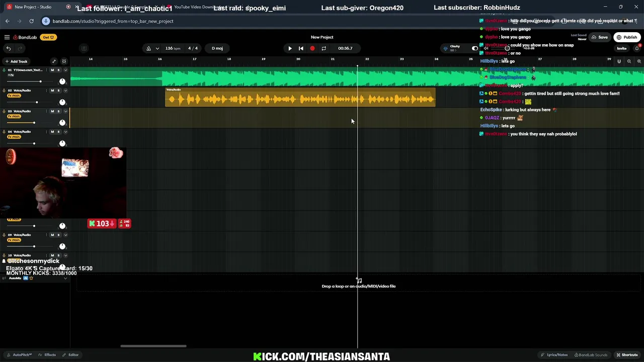Viewport: 644px width, 362px height.
Task: Click the Fx main button on track 02
Action: click(x=14, y=96)
